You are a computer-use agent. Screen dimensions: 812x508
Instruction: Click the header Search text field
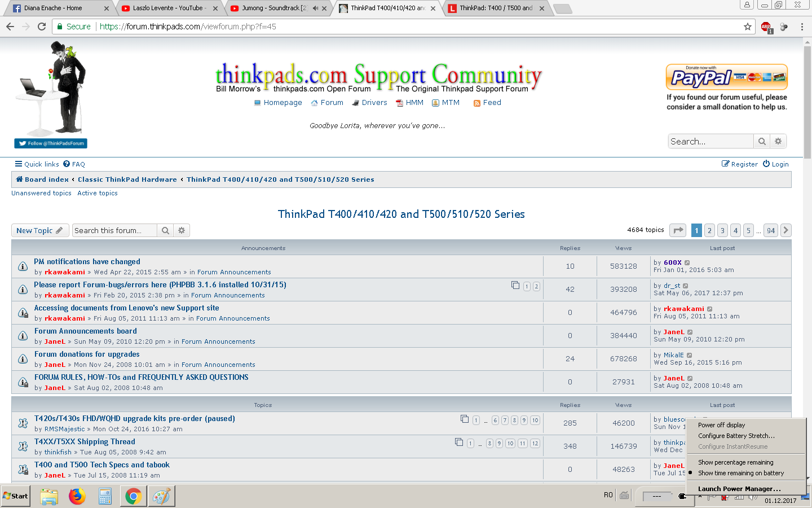point(711,141)
